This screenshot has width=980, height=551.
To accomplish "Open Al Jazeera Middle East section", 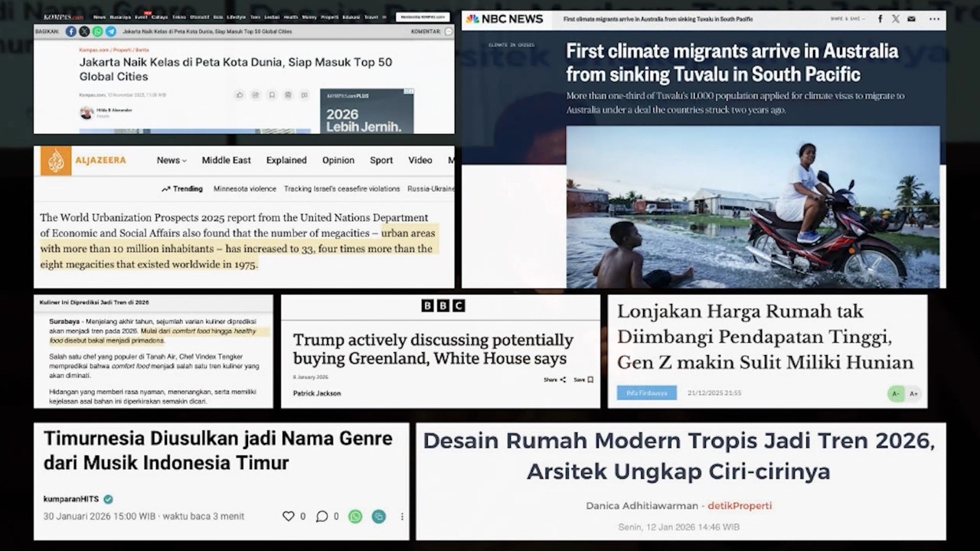I will point(227,161).
